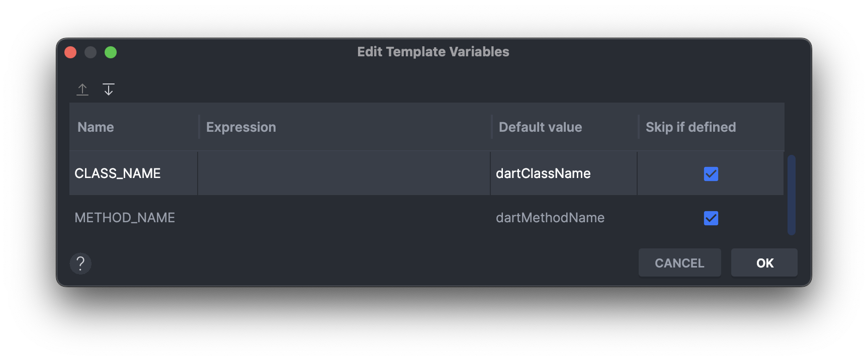Click the Skip if defined column header
The width and height of the screenshot is (868, 361).
click(x=711, y=127)
